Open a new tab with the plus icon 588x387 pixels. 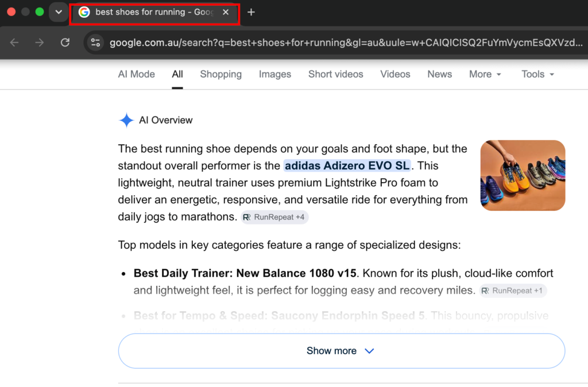click(252, 13)
